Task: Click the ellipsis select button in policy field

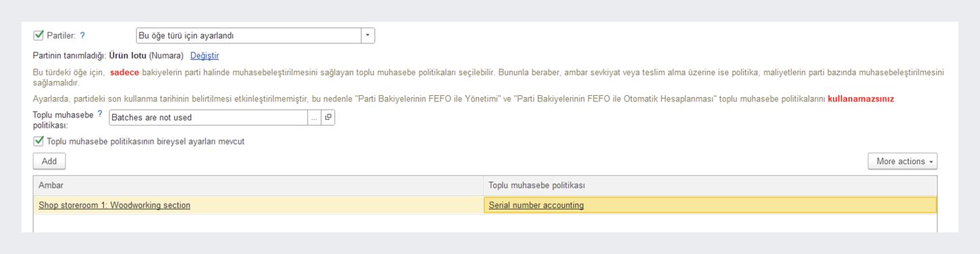Action: 315,118
